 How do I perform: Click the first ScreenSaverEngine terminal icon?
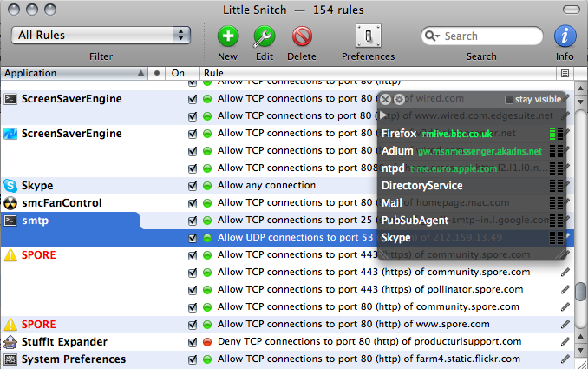[x=10, y=99]
